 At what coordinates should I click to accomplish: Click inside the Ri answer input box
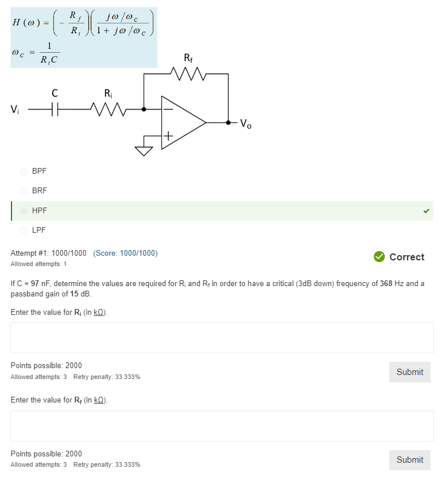click(223, 337)
